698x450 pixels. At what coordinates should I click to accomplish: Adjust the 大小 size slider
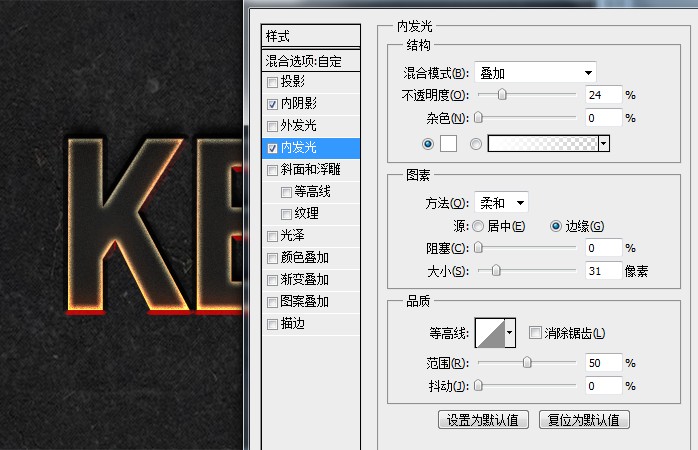click(496, 270)
